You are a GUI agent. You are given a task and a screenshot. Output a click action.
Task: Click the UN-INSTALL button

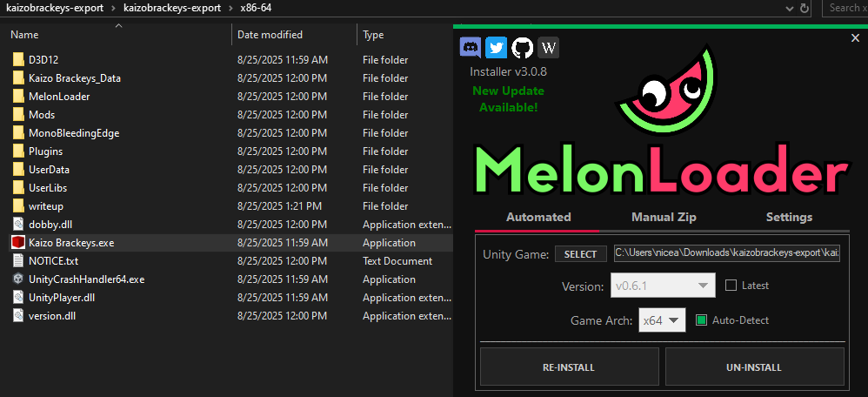754,367
